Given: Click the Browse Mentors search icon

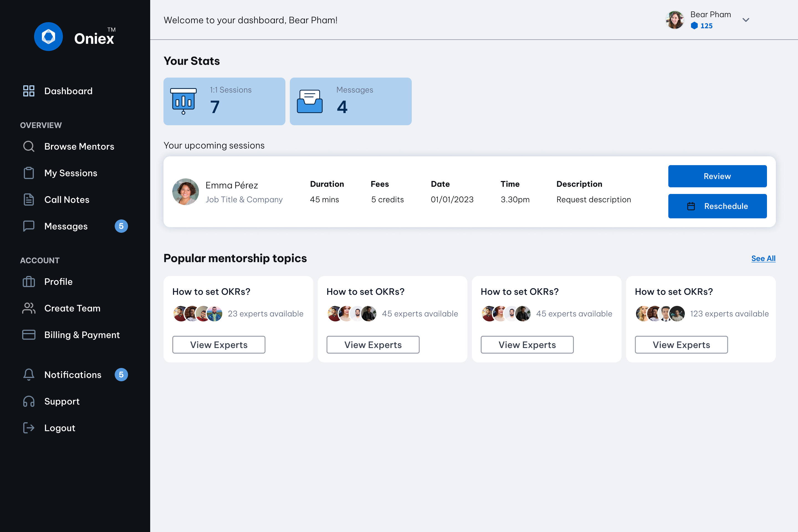Looking at the screenshot, I should [29, 146].
